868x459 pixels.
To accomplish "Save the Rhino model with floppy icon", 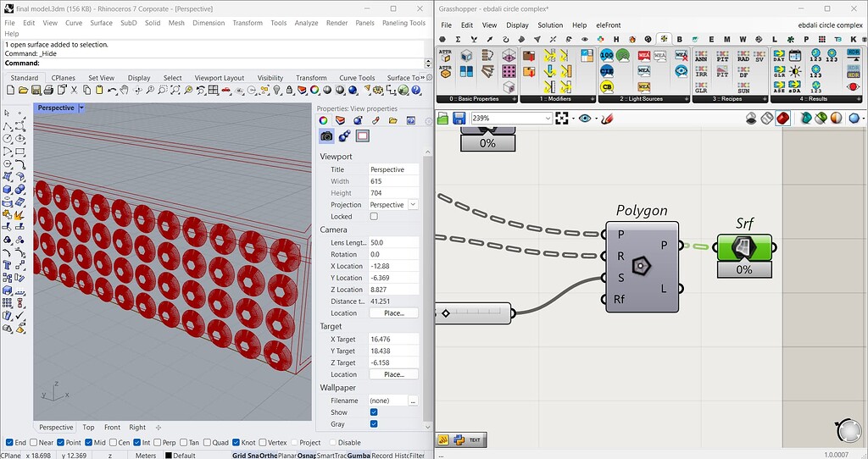I will pyautogui.click(x=36, y=90).
